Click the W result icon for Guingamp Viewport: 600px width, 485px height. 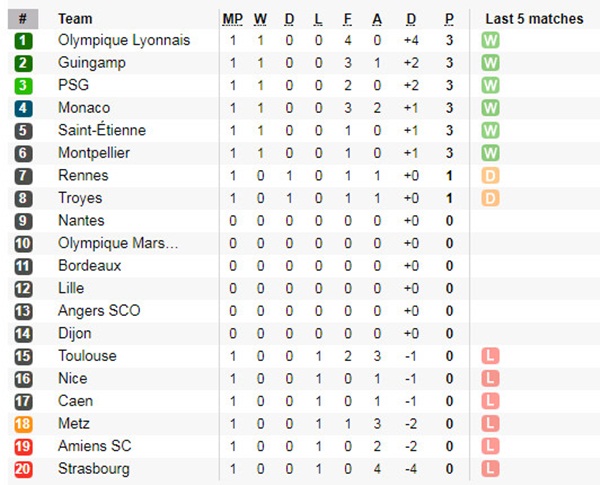[490, 63]
